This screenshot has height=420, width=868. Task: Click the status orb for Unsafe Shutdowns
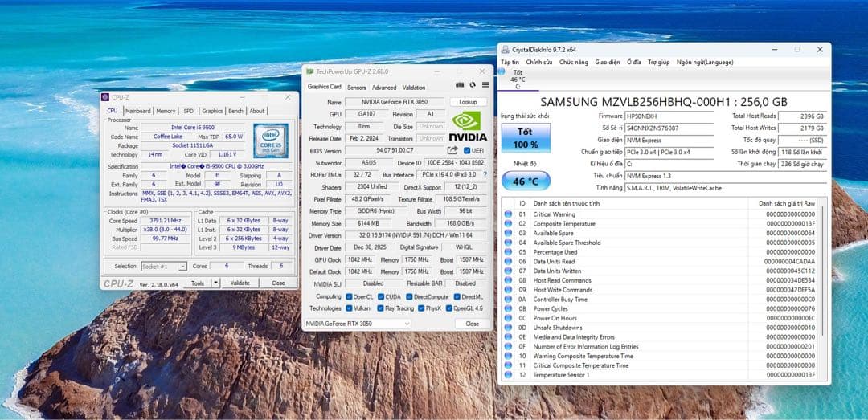pyautogui.click(x=508, y=328)
